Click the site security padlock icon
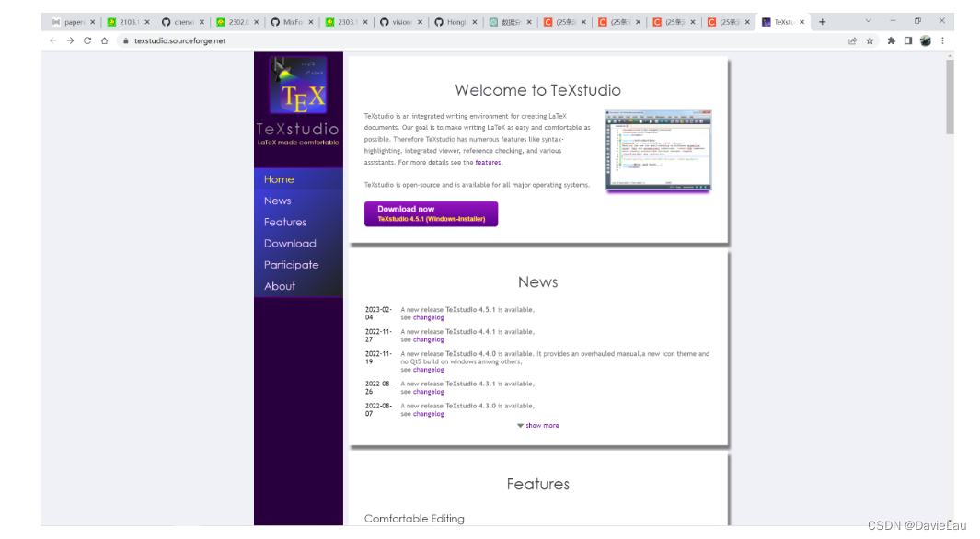The image size is (980, 539). coord(125,40)
